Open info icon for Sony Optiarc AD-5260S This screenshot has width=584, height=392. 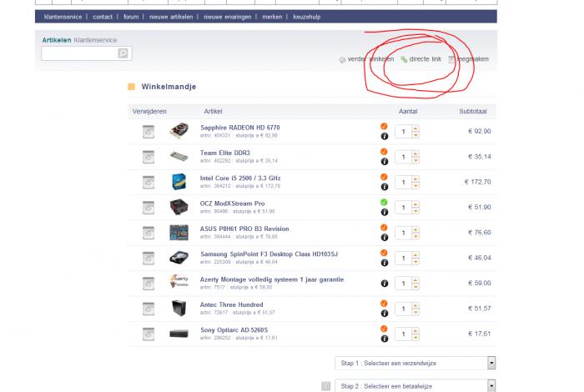point(385,339)
